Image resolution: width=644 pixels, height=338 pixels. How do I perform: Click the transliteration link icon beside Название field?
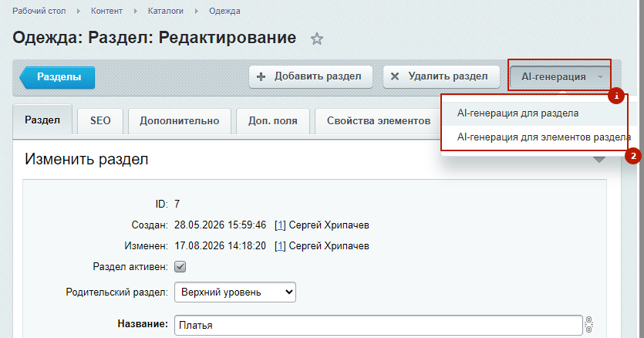[x=589, y=324]
